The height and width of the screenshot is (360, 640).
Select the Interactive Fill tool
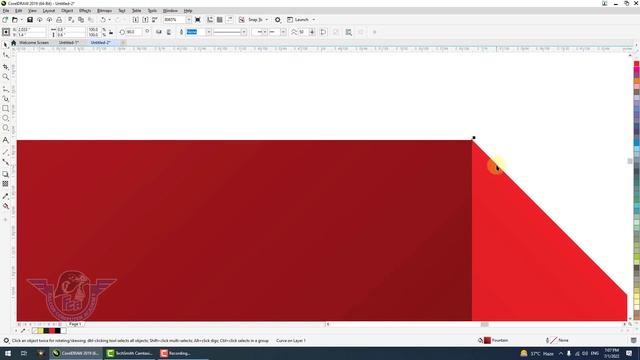coord(6,206)
